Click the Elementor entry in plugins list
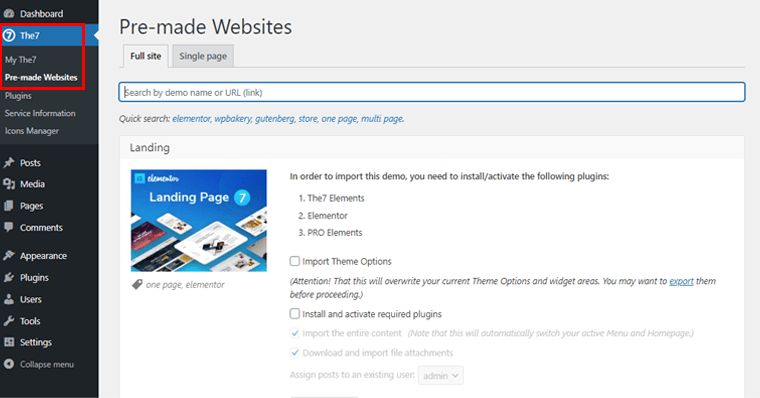Viewport: 760px width, 398px height. click(x=327, y=216)
